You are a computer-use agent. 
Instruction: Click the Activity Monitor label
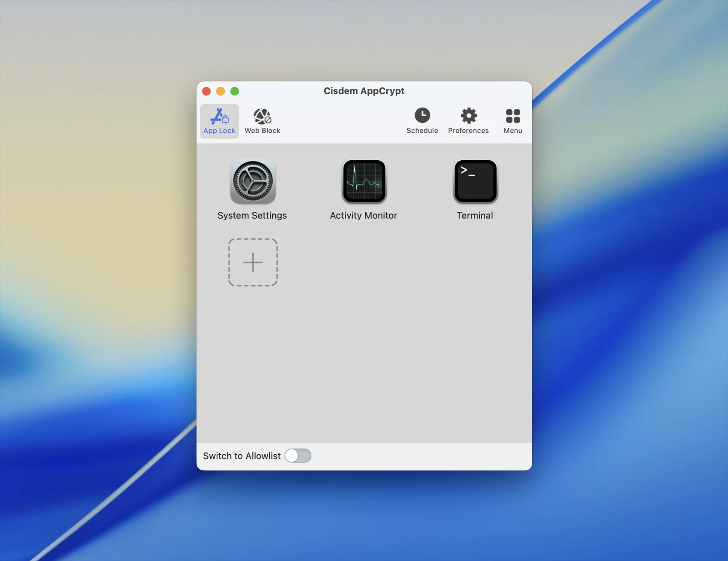coord(364,216)
